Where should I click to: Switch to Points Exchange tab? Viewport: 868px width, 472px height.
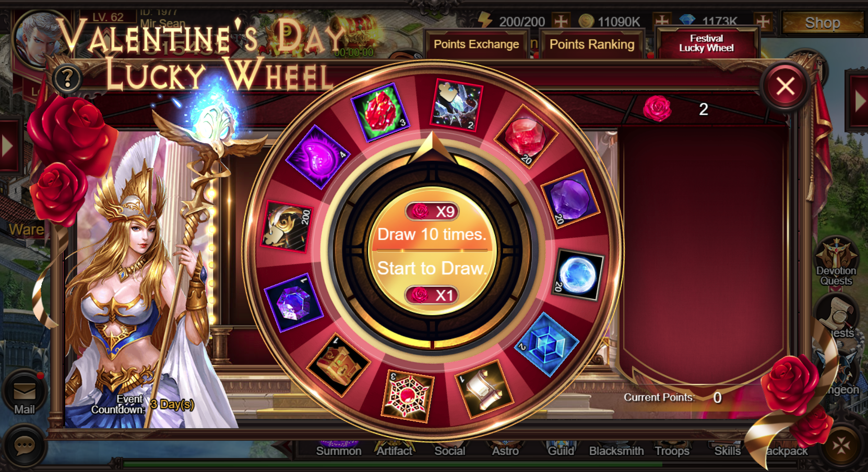(476, 44)
